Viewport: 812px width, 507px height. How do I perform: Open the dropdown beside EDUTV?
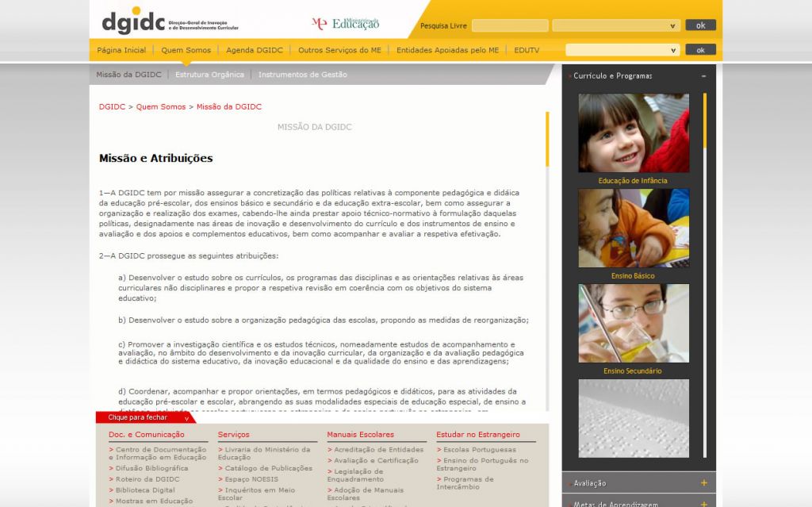[622, 50]
